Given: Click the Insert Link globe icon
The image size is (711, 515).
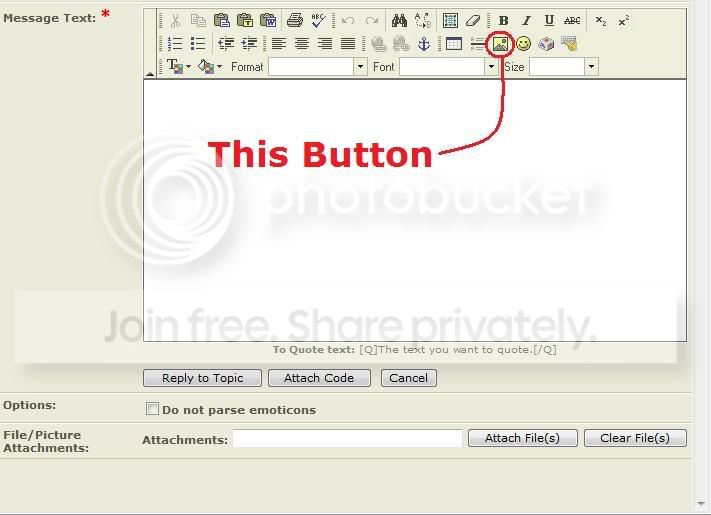Looking at the screenshot, I should click(378, 44).
